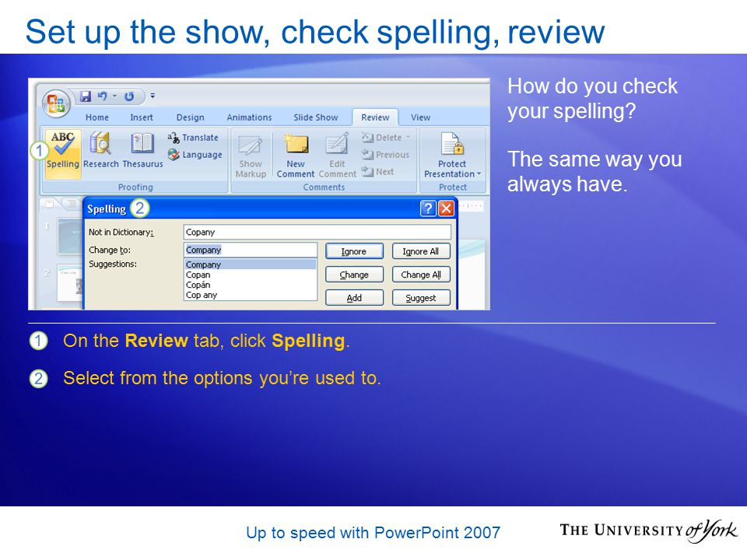Click the Spelling dialog help button
Viewport: 747px width, 560px height.
tap(428, 208)
